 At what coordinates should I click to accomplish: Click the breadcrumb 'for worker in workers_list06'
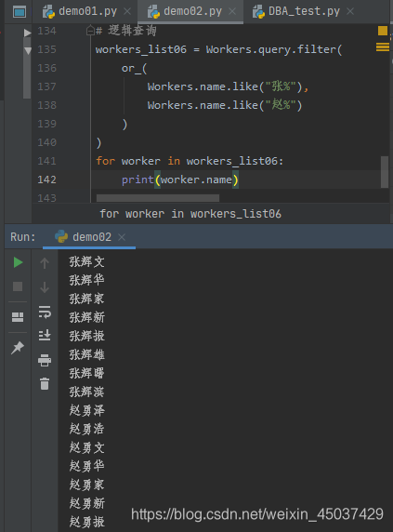pyautogui.click(x=190, y=214)
